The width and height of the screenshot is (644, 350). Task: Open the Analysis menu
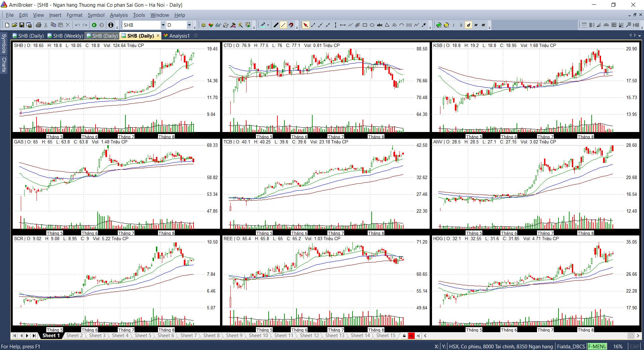(x=119, y=15)
